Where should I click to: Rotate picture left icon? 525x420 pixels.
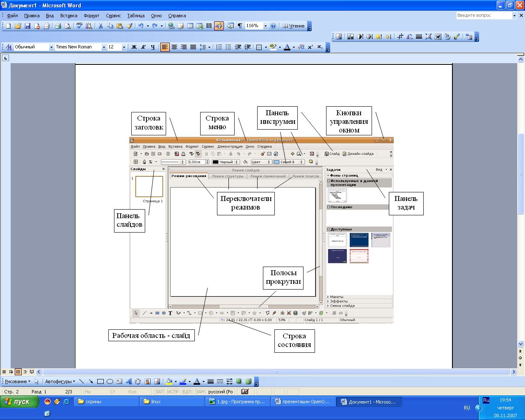[x=409, y=37]
